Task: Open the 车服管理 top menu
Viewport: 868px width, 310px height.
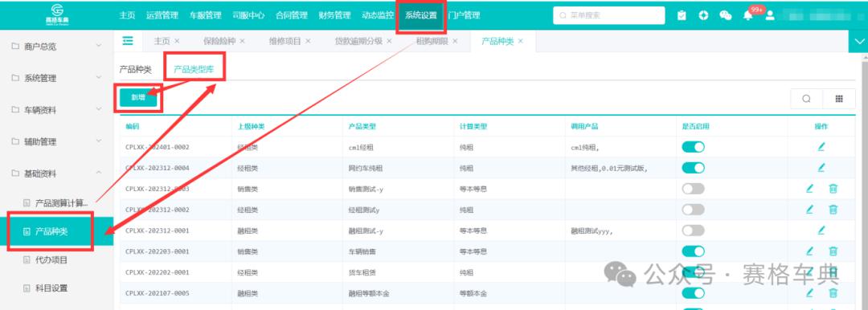Action: point(206,15)
